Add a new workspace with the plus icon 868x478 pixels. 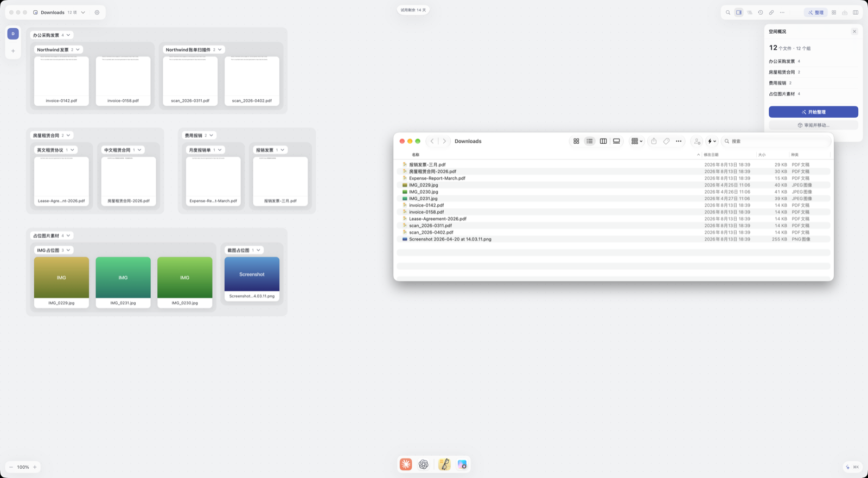[13, 51]
